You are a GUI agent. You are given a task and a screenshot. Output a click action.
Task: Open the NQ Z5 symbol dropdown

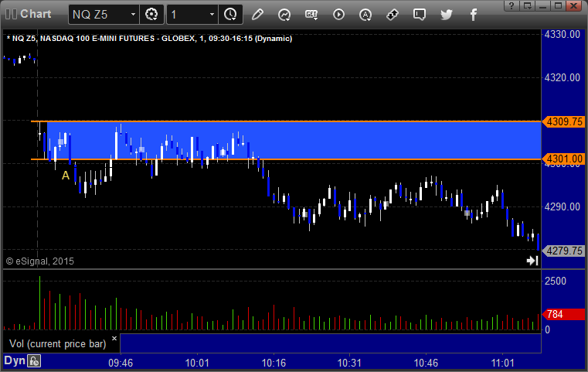133,15
